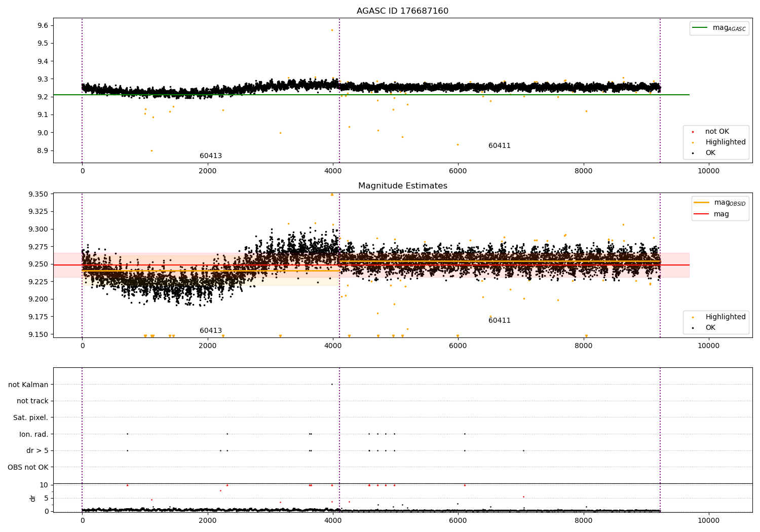Click the 'Sat. pixel.' row label

click(31, 418)
